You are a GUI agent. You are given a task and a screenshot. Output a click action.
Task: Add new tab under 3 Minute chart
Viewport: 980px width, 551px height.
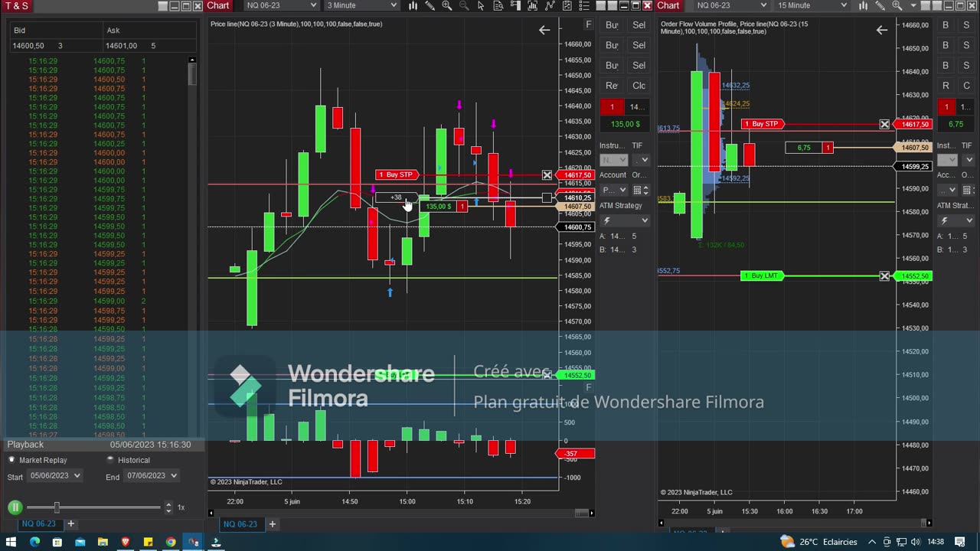point(272,523)
